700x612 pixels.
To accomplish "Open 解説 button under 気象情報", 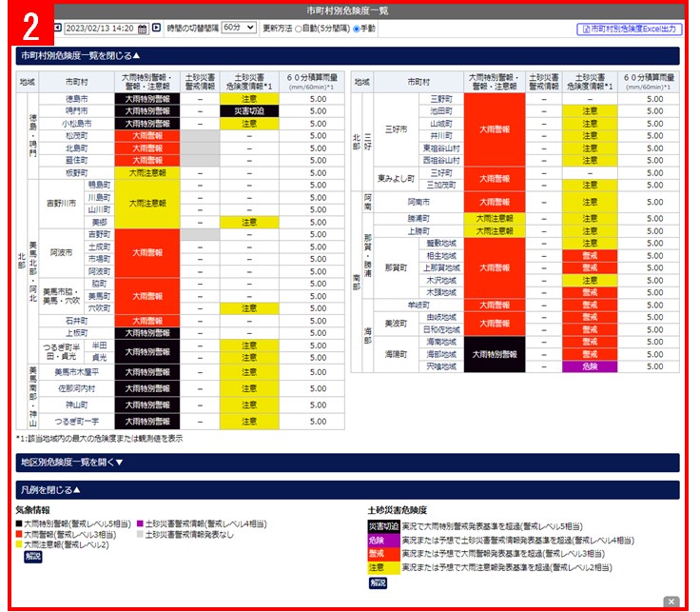I will (x=32, y=556).
